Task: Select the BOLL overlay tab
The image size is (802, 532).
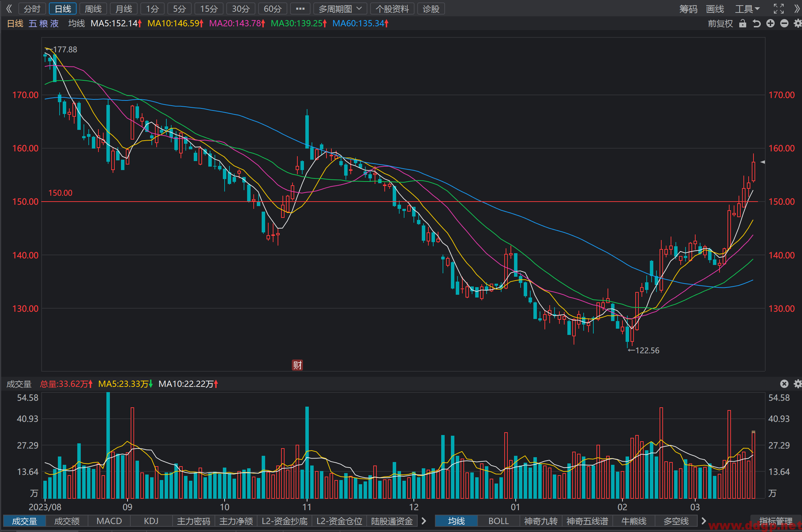Action: tap(498, 521)
